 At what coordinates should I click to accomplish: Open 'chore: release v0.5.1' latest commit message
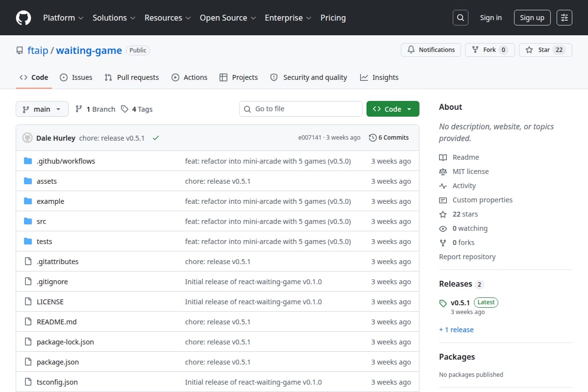(112, 138)
